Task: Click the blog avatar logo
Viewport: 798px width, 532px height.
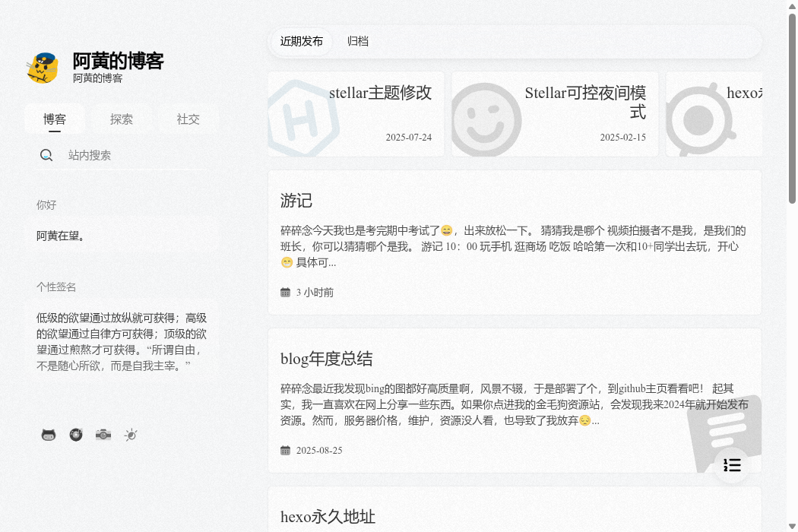Action: coord(43,68)
